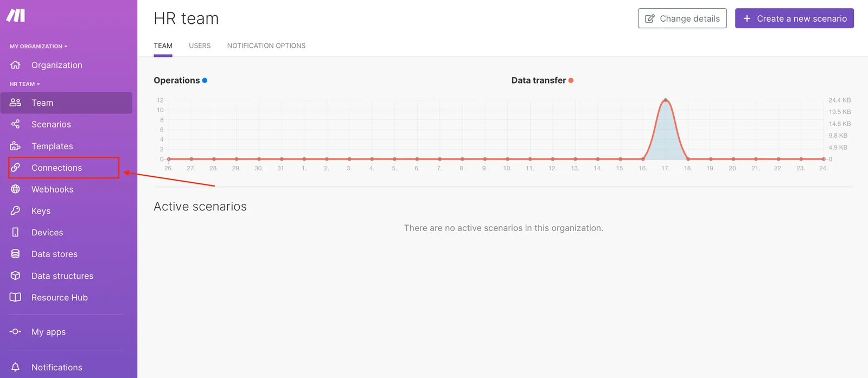
Task: Click Change details button
Action: pos(682,18)
